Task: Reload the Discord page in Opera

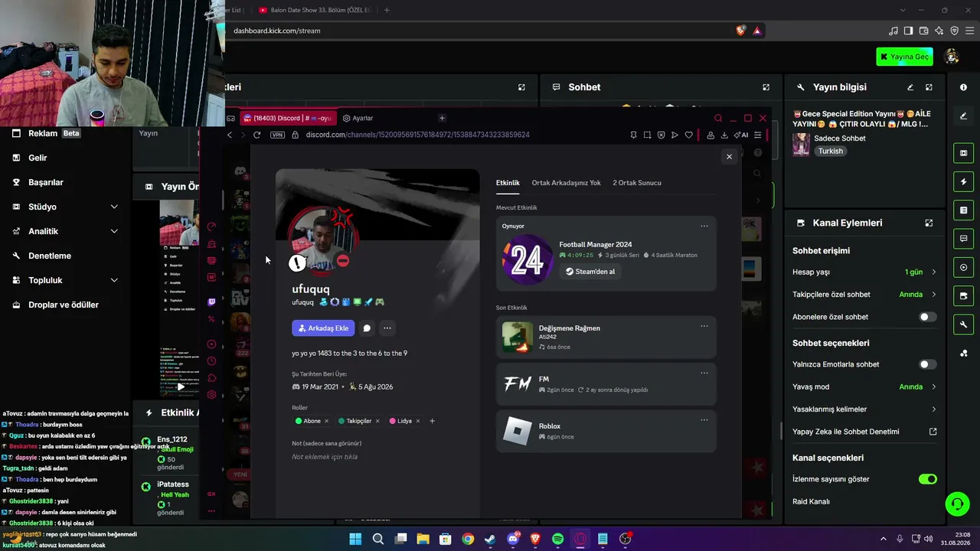Action: pyautogui.click(x=256, y=135)
